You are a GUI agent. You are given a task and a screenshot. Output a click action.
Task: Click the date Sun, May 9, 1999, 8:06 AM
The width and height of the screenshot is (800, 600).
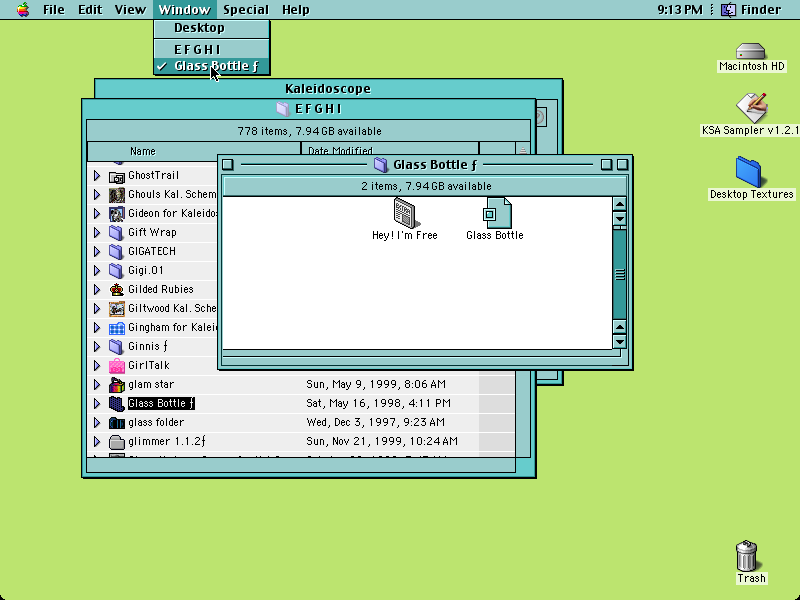376,384
